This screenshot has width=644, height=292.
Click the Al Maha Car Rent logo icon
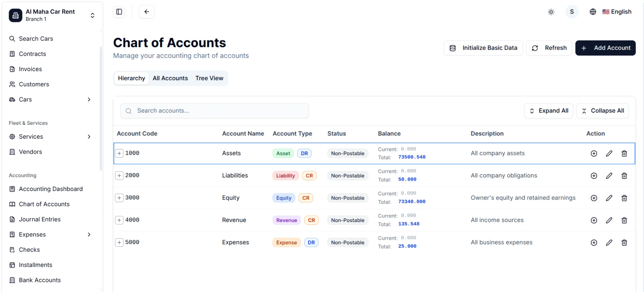pos(15,15)
